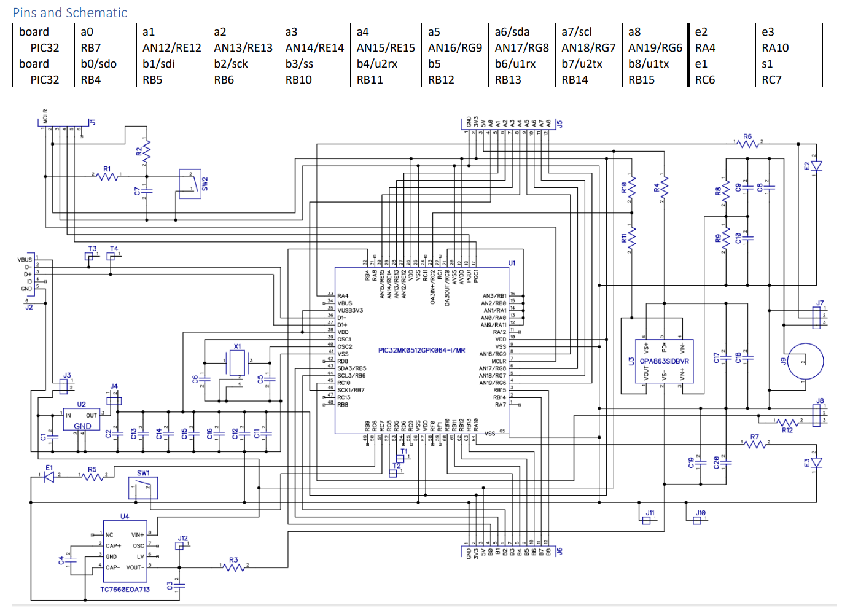Click the J8 connector symbol
The width and height of the screenshot is (842, 616).
[816, 415]
